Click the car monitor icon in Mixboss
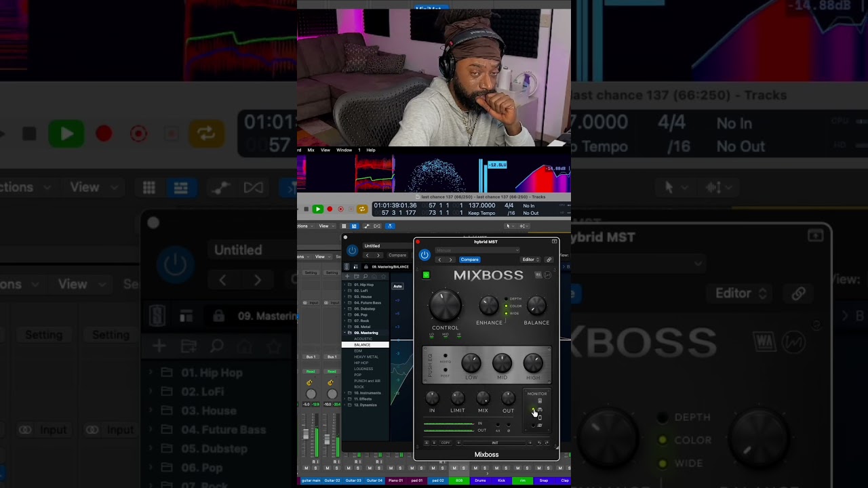Screen dimensions: 868x488 (x=540, y=409)
